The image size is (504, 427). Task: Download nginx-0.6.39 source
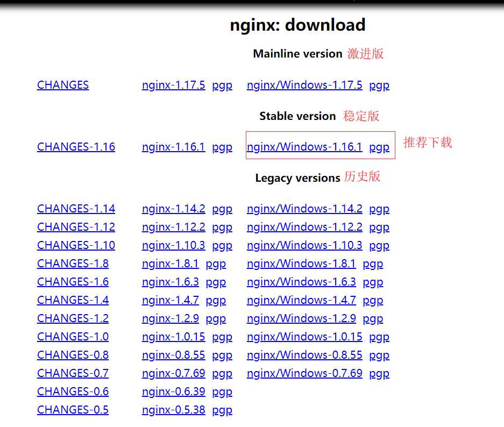(x=174, y=392)
